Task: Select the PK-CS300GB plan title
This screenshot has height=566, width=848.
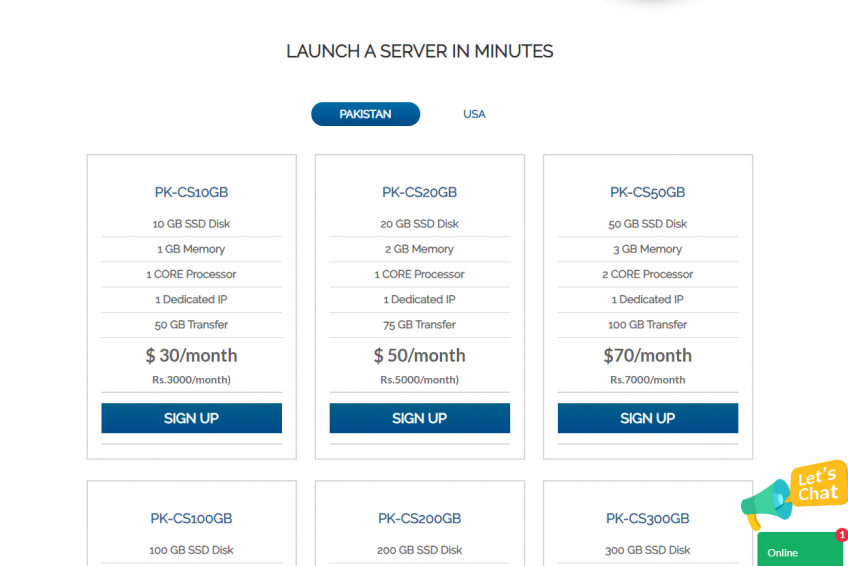Action: [x=647, y=518]
